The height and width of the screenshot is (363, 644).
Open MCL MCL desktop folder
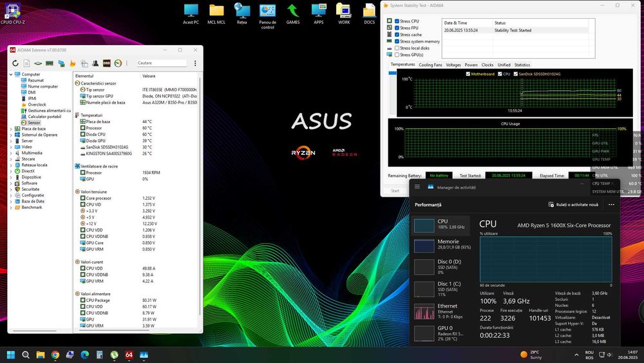coord(216,14)
